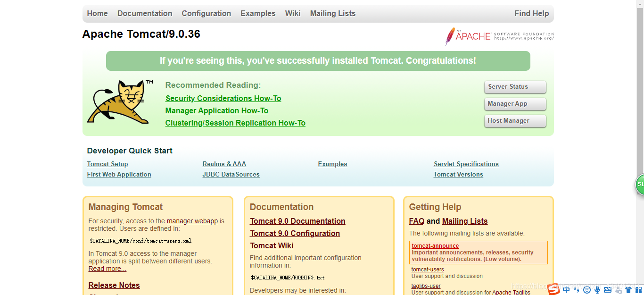Open the Tomcat Versions link
Viewport: 644px width, 295px height.
pyautogui.click(x=458, y=174)
